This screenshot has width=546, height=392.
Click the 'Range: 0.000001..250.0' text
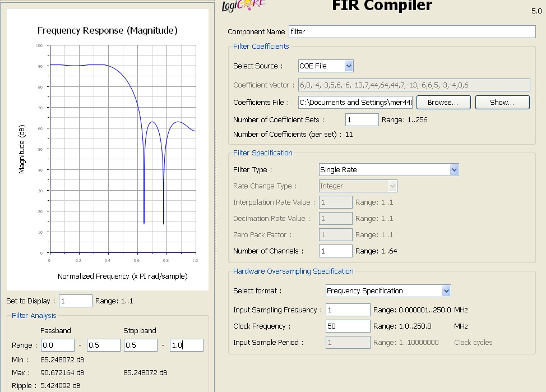(412, 310)
